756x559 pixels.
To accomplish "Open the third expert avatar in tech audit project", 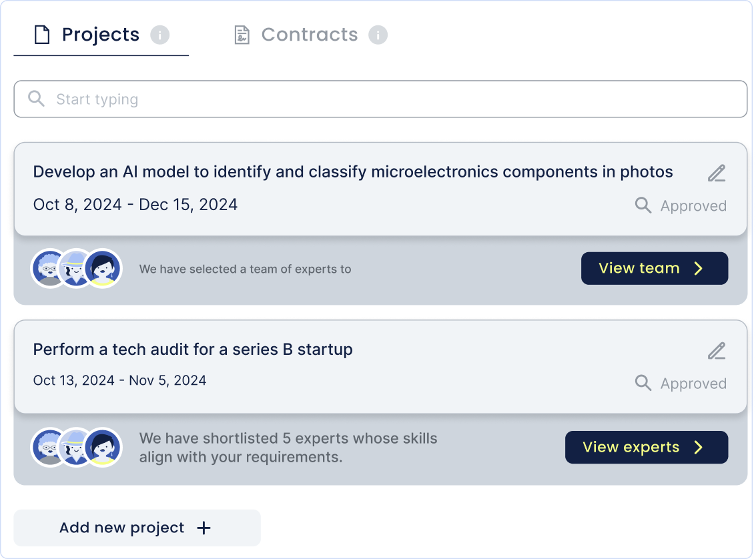I will pyautogui.click(x=103, y=447).
